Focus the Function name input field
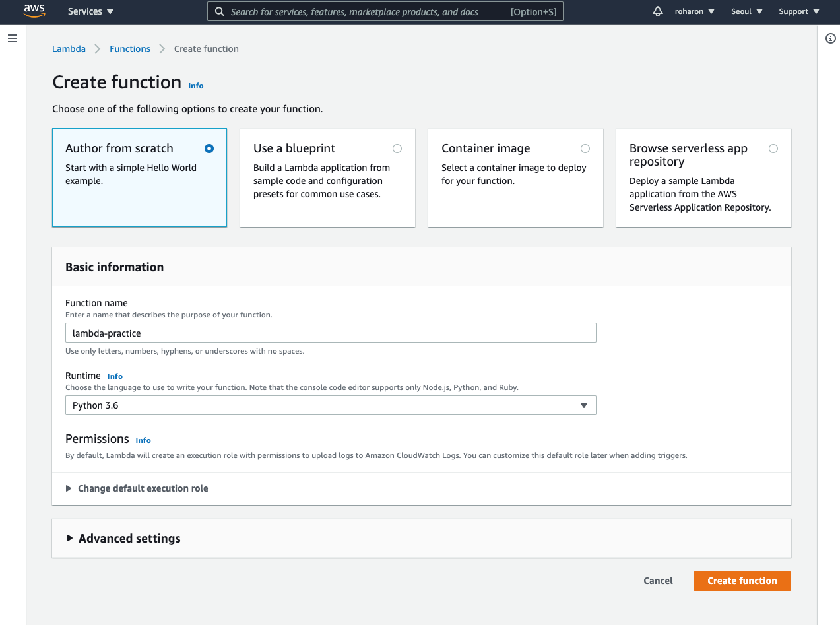 click(331, 333)
